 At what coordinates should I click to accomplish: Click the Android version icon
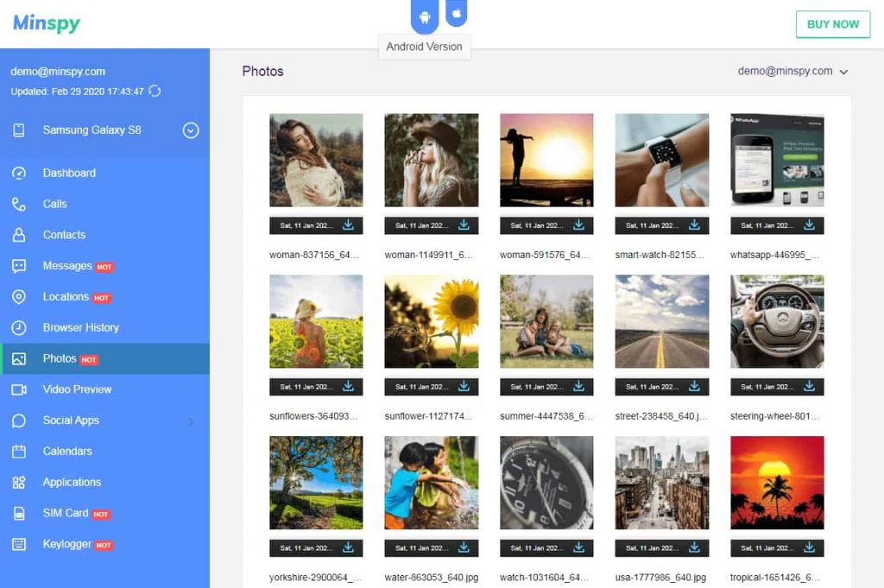point(424,16)
